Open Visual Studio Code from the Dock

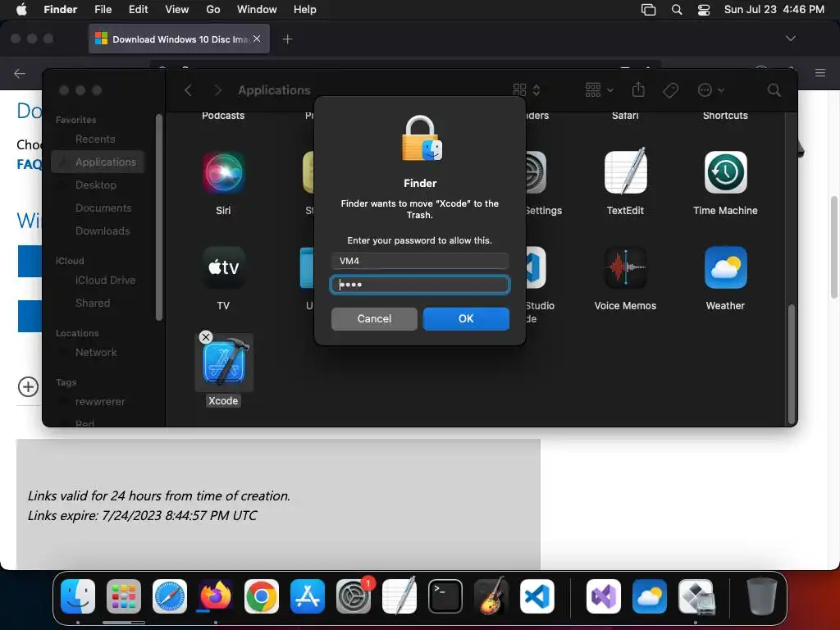537,596
